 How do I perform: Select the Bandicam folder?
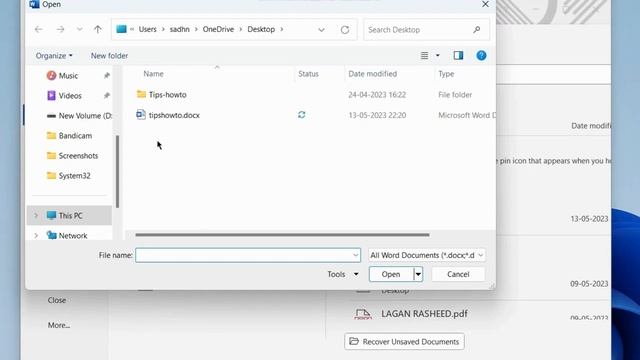tap(75, 136)
